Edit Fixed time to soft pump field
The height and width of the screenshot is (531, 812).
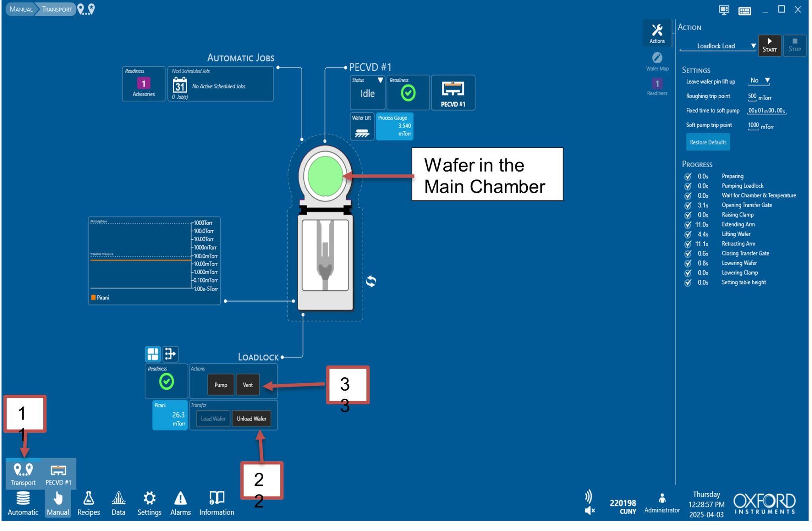(766, 111)
